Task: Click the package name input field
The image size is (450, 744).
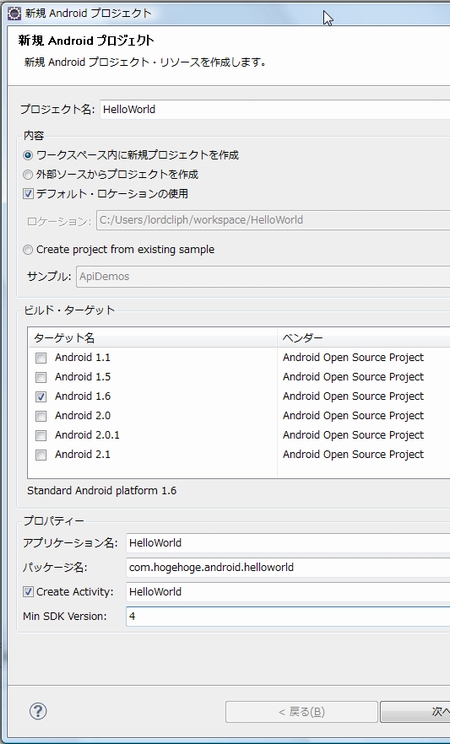Action: [x=288, y=567]
